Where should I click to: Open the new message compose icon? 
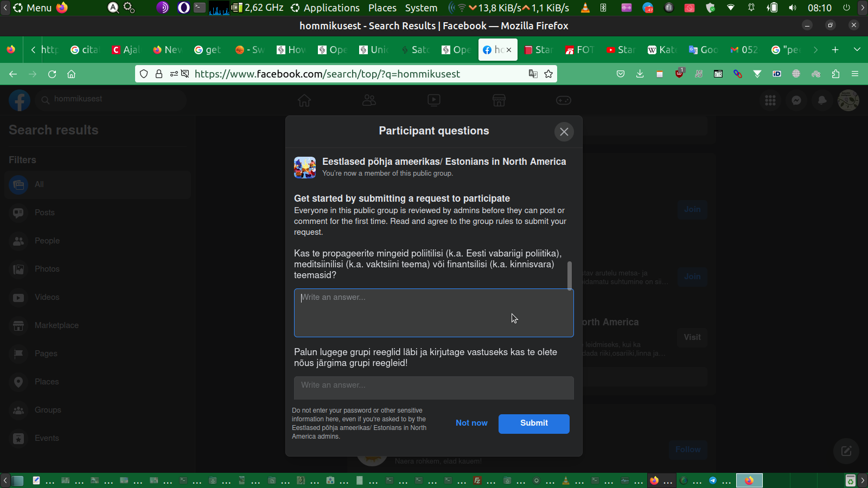pyautogui.click(x=846, y=451)
